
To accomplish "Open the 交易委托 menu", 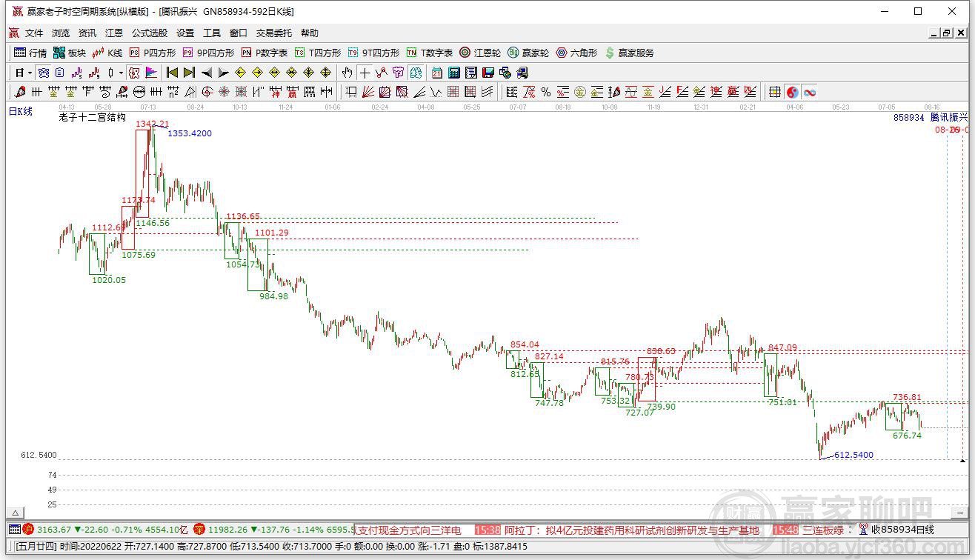I will click(x=274, y=33).
